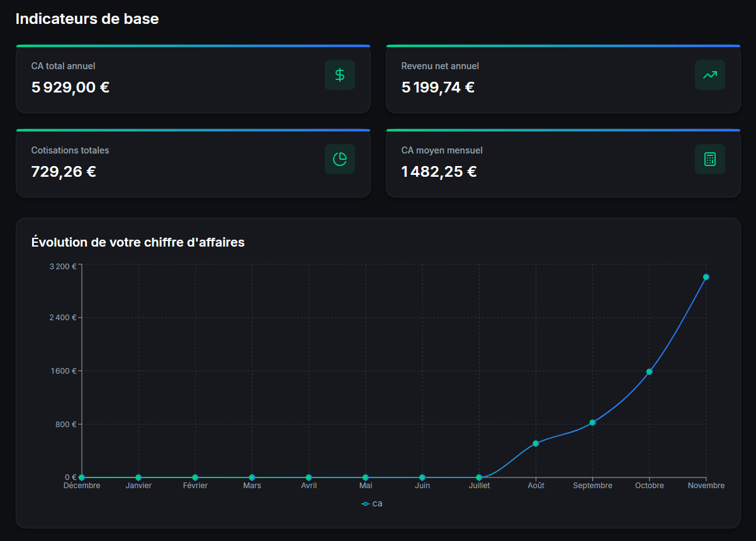
Task: Select the Indicateurs de base section header
Action: click(x=87, y=18)
